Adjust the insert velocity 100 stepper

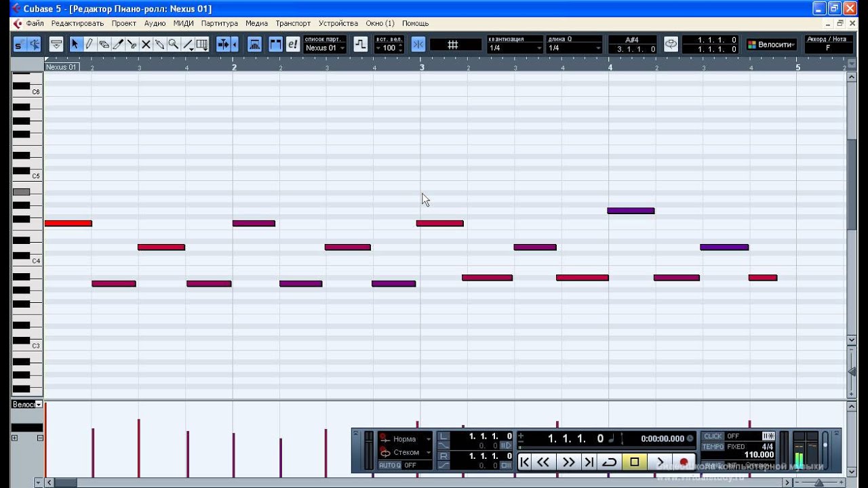pos(401,48)
